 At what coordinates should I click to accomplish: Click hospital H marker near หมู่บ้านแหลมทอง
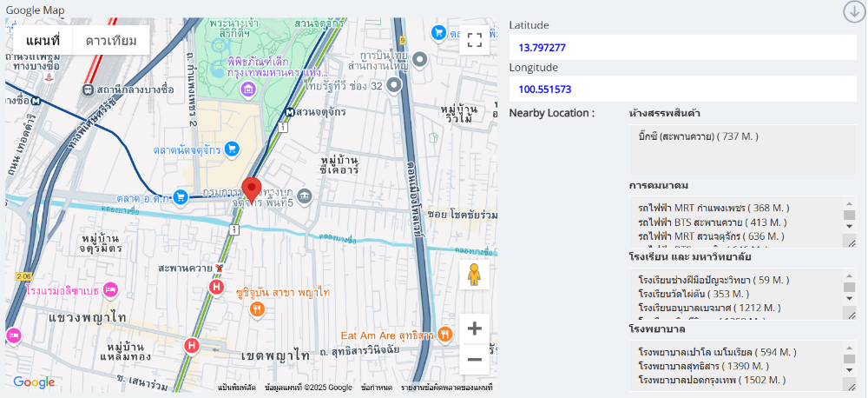click(192, 345)
